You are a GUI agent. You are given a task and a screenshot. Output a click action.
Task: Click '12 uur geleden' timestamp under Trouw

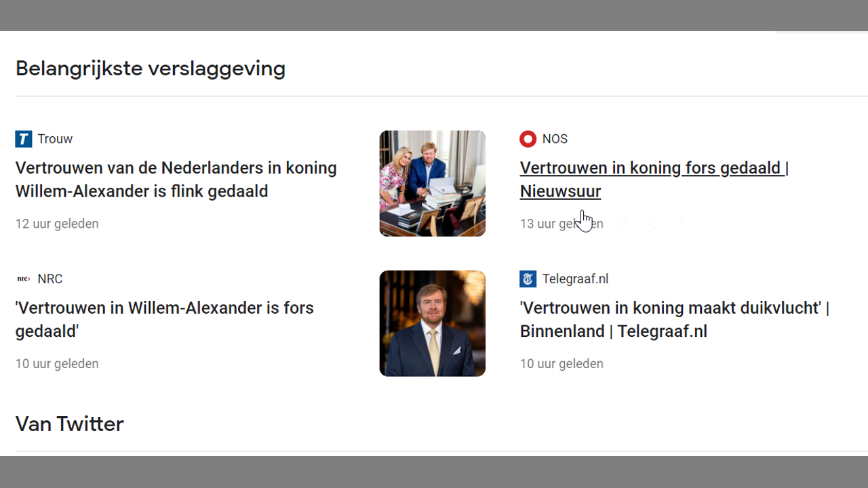pos(57,224)
